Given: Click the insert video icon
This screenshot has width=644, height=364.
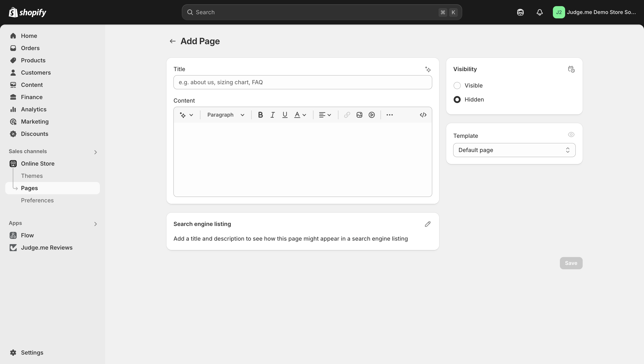Looking at the screenshot, I should pyautogui.click(x=372, y=115).
